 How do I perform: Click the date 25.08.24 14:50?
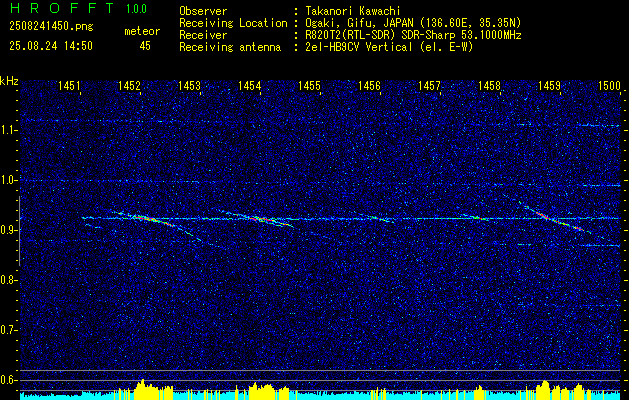(51, 46)
